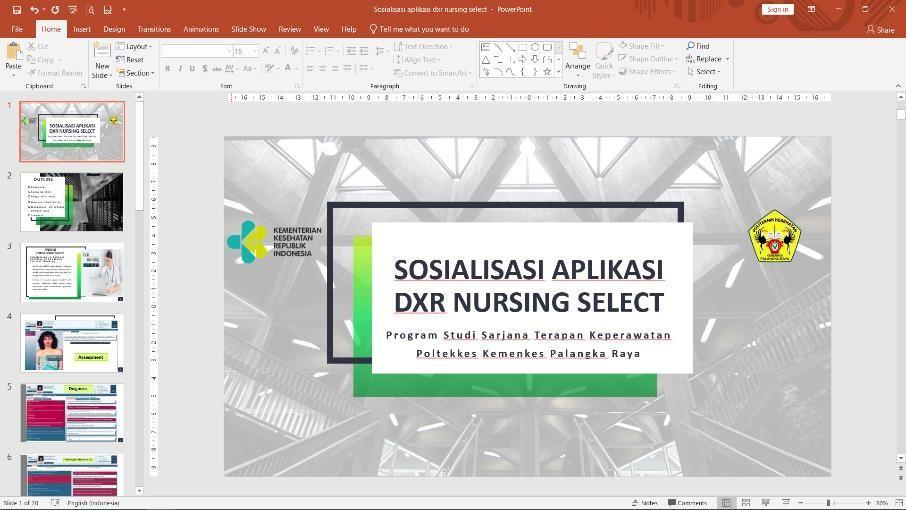Select the yellow Politeknik Kesehatan emblem
Image resolution: width=906 pixels, height=510 pixels.
(774, 236)
